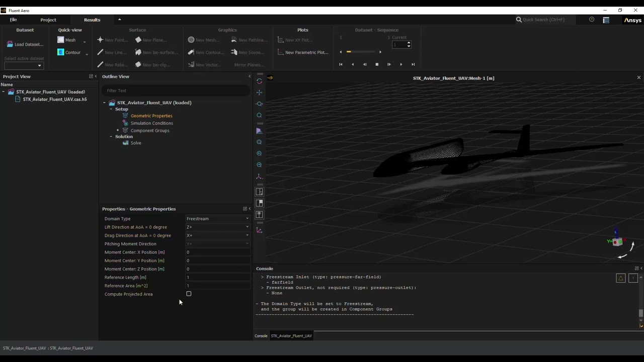
Task: Select the rotate view tool
Action: coord(259,81)
